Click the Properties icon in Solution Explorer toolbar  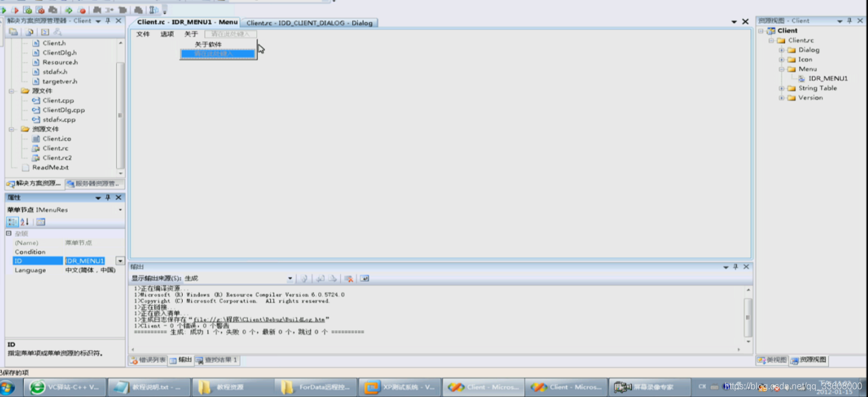pyautogui.click(x=13, y=32)
